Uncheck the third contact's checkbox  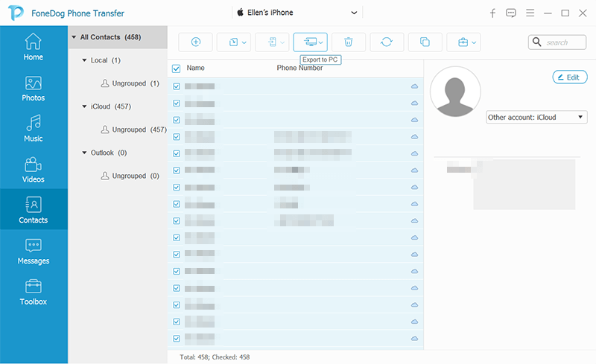tap(177, 120)
